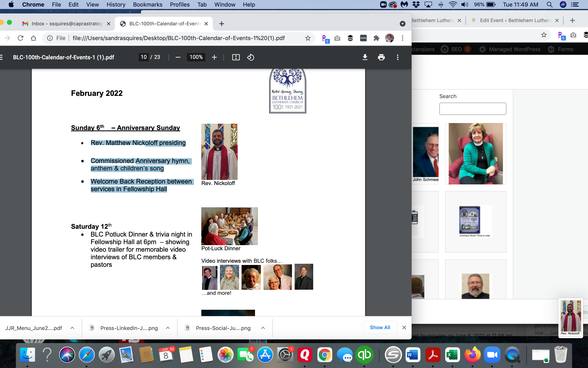Click SEO in the WordPress admin bar
Screen dimensions: 588x368
[456, 49]
